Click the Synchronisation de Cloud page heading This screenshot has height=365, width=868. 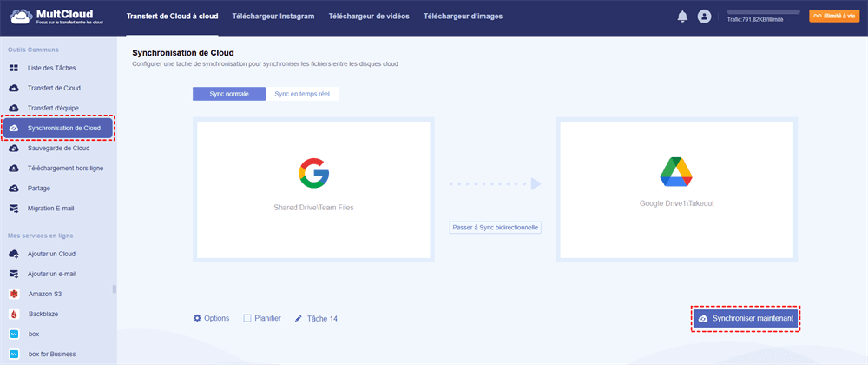pos(183,53)
